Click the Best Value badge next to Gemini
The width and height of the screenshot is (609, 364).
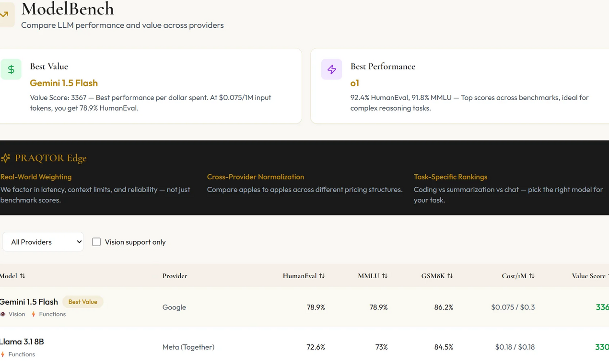click(x=82, y=302)
